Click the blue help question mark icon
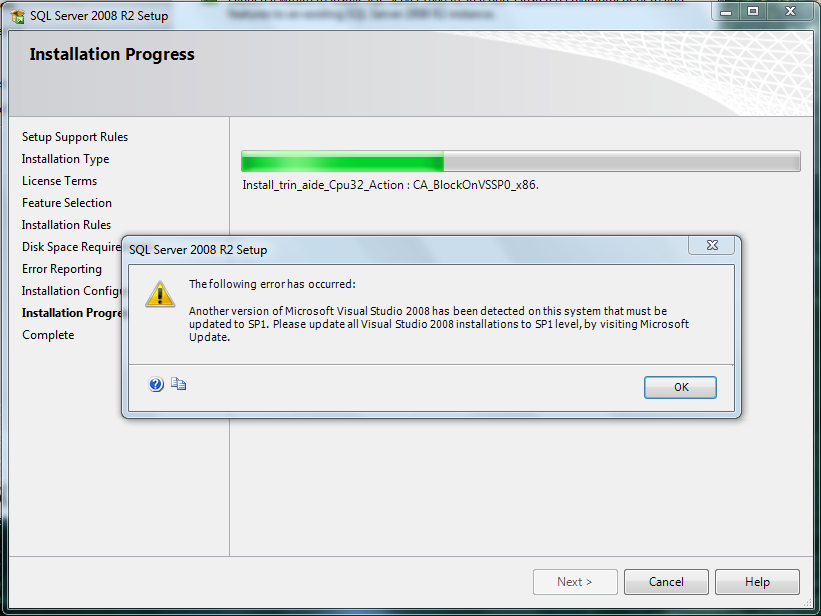Image resolution: width=821 pixels, height=616 pixels. click(156, 384)
